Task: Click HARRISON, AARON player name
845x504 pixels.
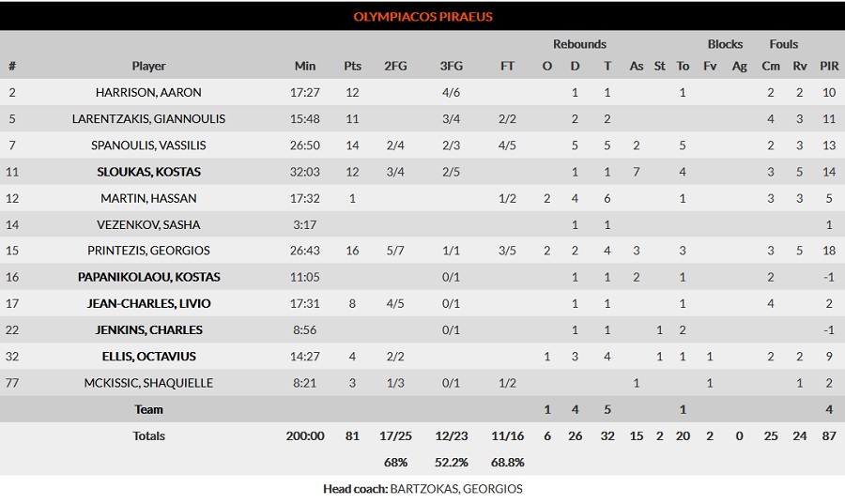Action: tap(148, 92)
